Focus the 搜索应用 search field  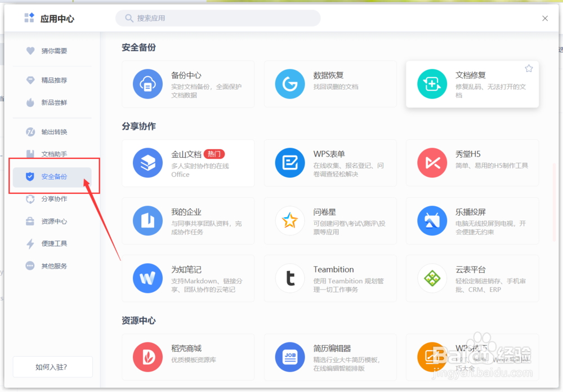coord(218,18)
